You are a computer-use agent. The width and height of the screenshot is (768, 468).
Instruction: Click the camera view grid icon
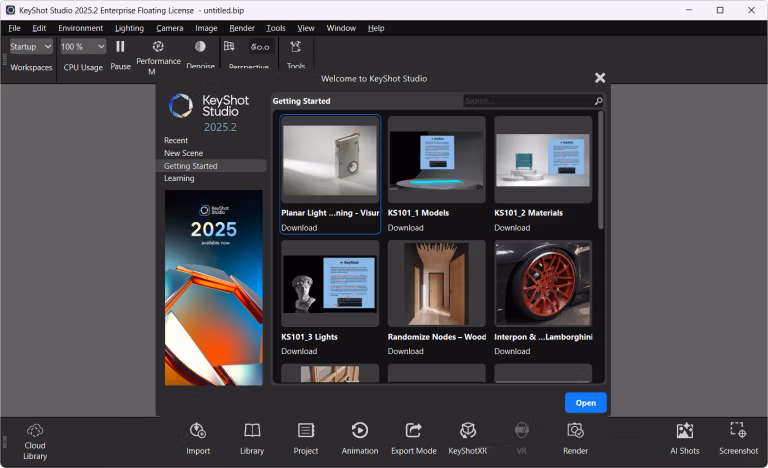pyautogui.click(x=229, y=46)
